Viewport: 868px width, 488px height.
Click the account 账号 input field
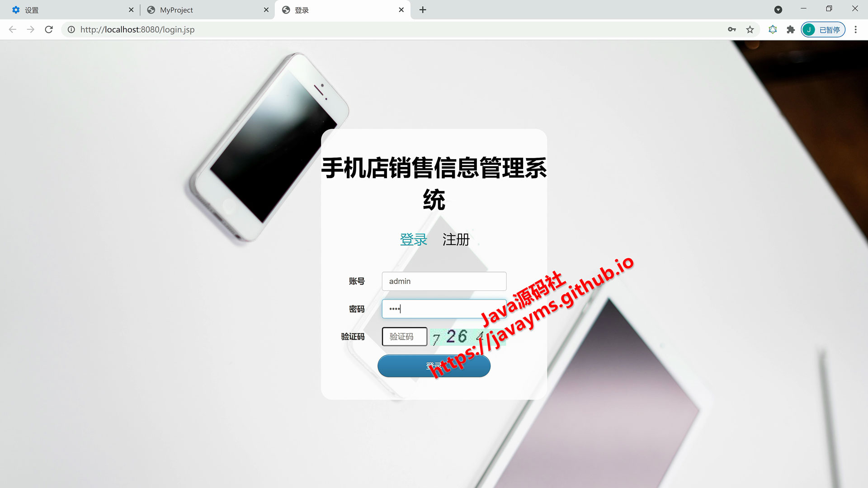[443, 281]
